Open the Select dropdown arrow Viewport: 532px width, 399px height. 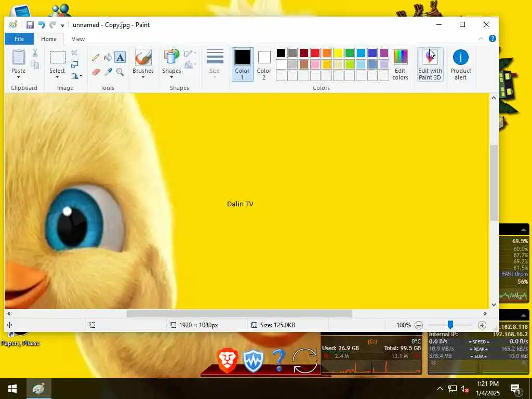pyautogui.click(x=57, y=77)
